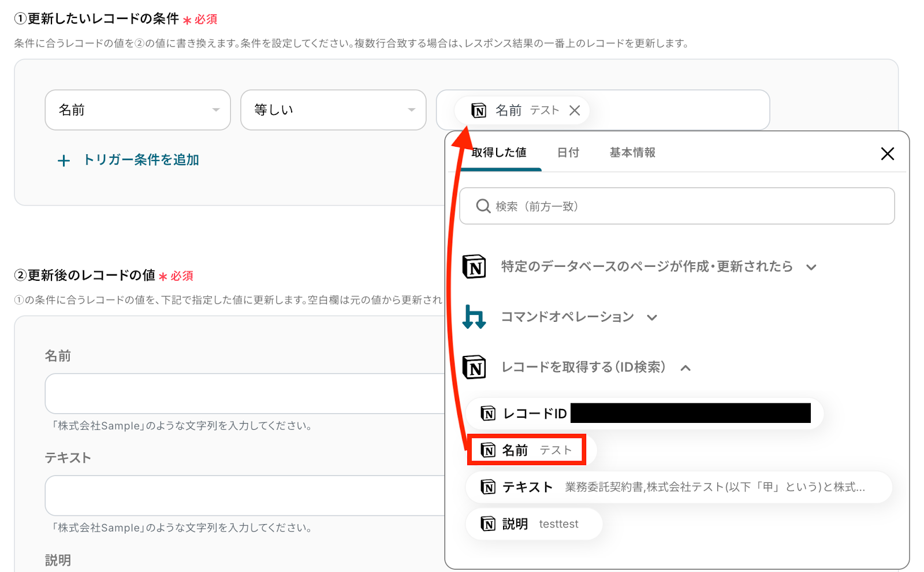Remove the 名前 テスト chip with X icon
The width and height of the screenshot is (924, 572).
coord(575,110)
